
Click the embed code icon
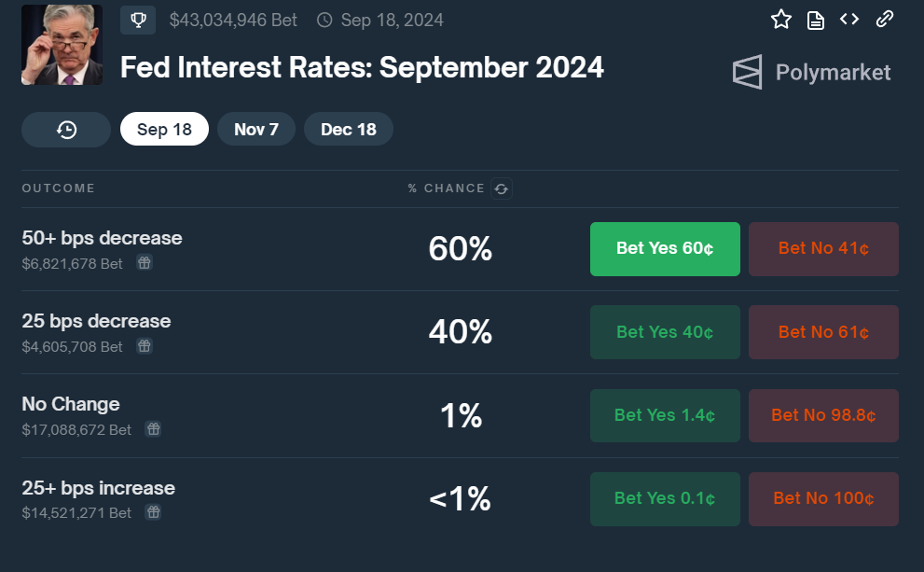pos(848,20)
